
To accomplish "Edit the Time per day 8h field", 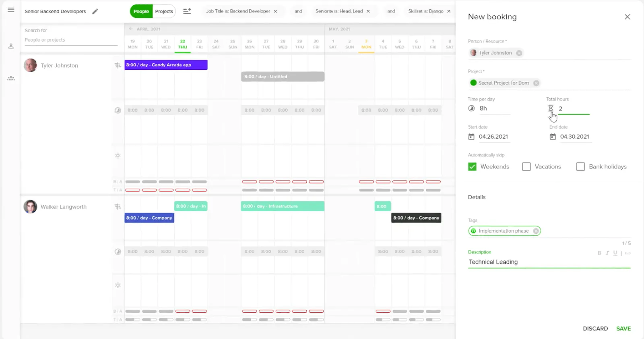I will pyautogui.click(x=495, y=108).
